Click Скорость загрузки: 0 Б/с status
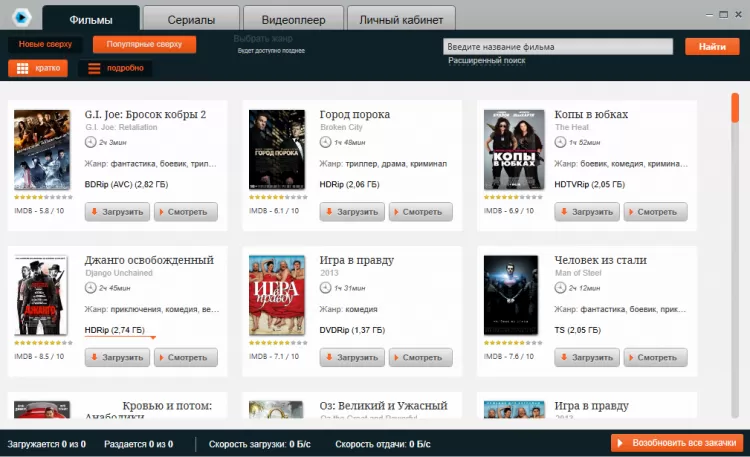The image size is (750, 457). (x=260, y=444)
